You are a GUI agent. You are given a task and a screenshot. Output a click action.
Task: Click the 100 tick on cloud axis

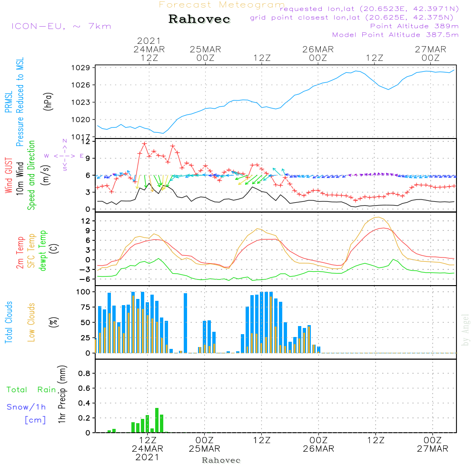pyautogui.click(x=83, y=292)
